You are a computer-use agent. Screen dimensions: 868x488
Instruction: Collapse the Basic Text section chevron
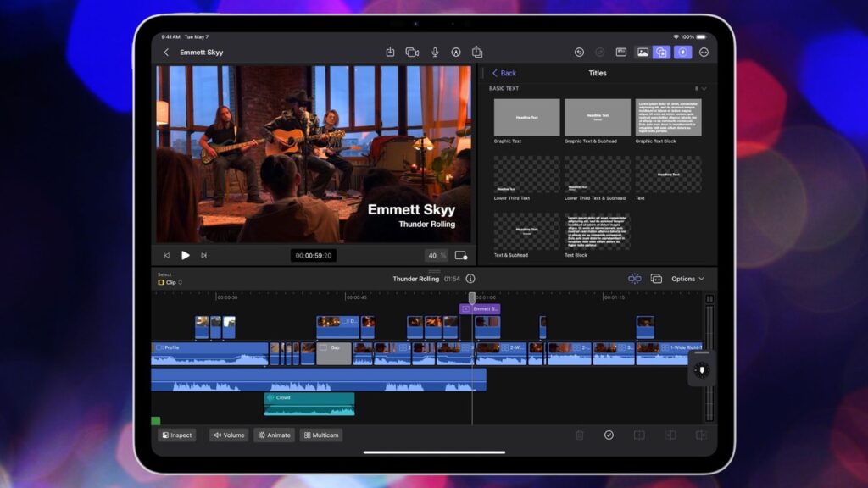pos(704,89)
